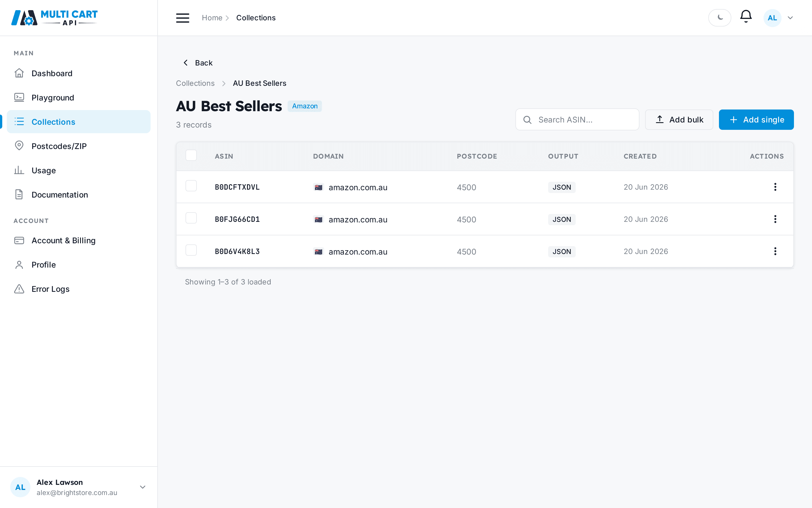Click the Amazon badge next to title
Screen dimensions: 812x508
coord(305,106)
